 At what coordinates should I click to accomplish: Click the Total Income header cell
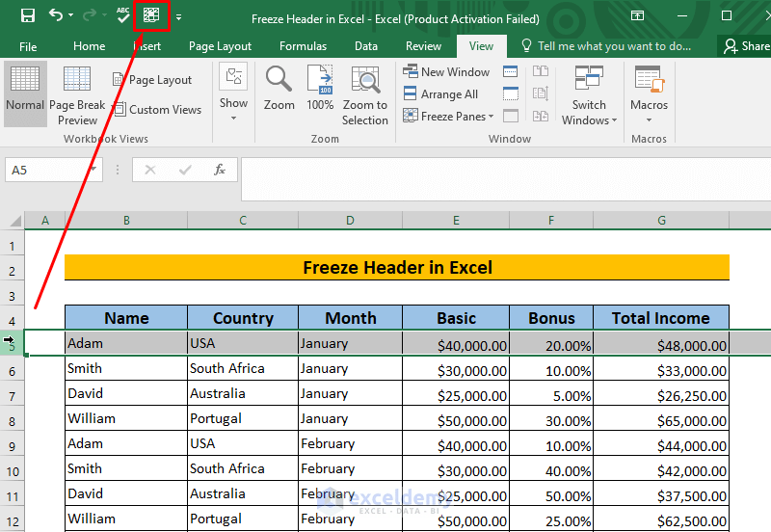tap(661, 318)
